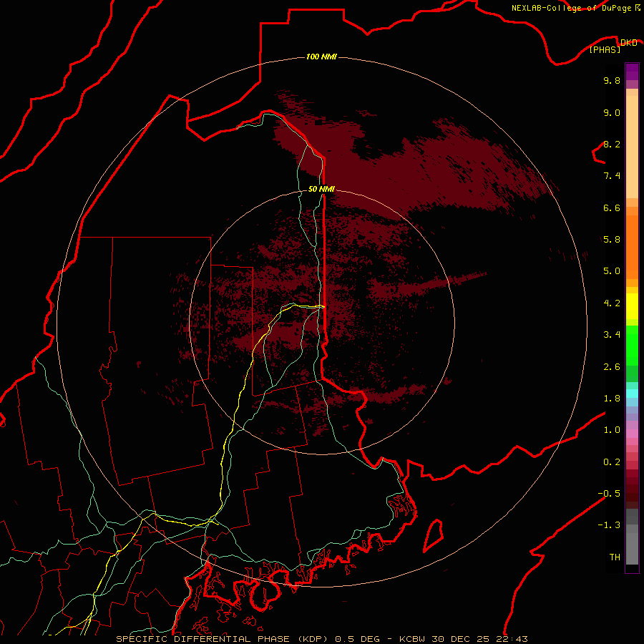Viewport: 644px width, 644px height.
Task: Click the -0.5 scale value
Action: [609, 494]
